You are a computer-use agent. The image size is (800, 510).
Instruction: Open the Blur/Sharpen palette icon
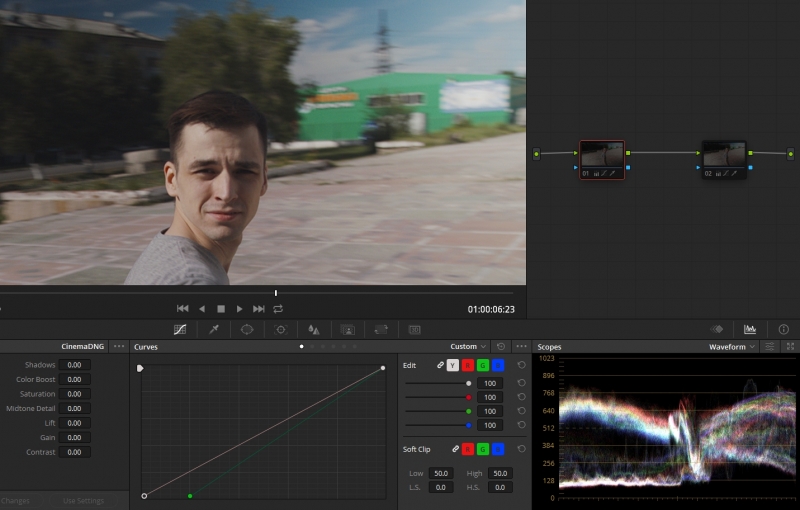[314, 329]
